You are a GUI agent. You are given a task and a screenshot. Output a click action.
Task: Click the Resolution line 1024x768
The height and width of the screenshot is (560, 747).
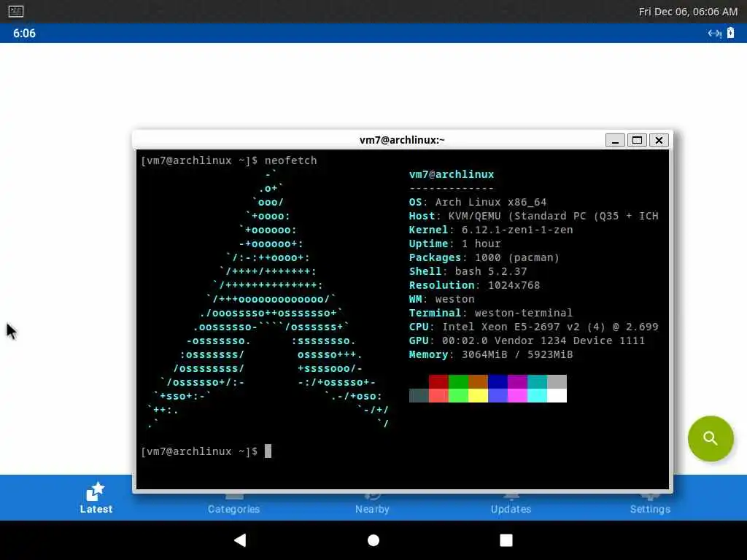(x=474, y=285)
